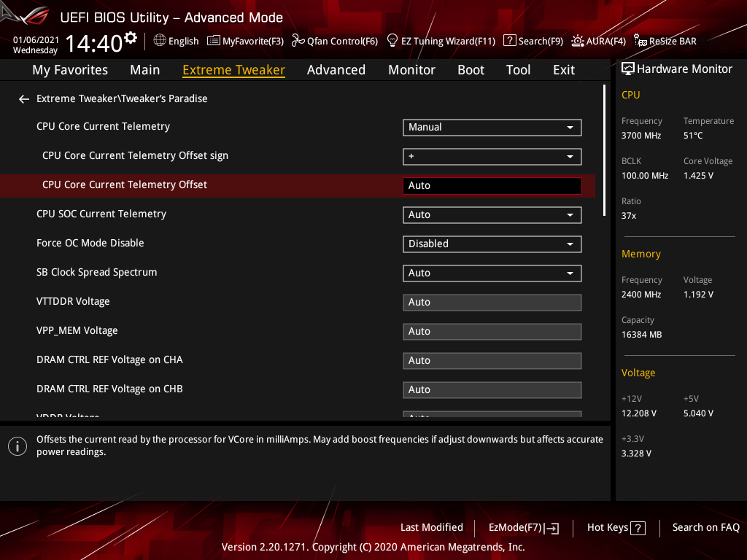Open the Exit tab
This screenshot has height=560, width=747.
pyautogui.click(x=564, y=70)
